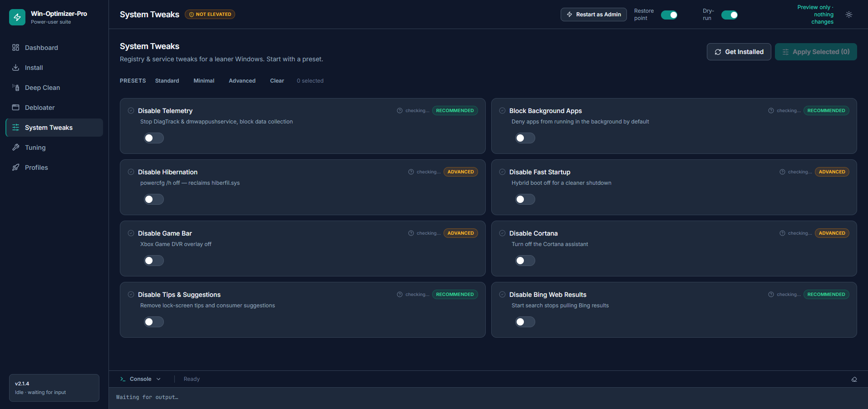This screenshot has width=868, height=409.
Task: Click the help icon in Disable Bing Web Results card
Action: (771, 295)
